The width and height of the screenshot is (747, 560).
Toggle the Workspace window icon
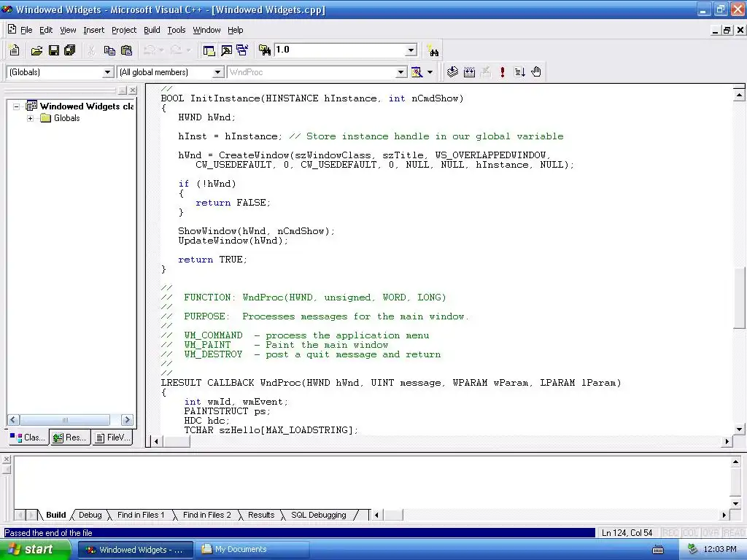coord(209,50)
